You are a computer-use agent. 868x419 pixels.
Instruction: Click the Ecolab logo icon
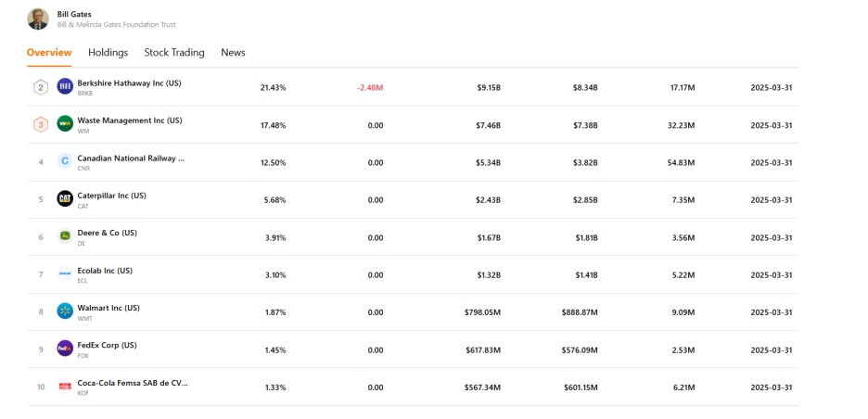pos(65,273)
